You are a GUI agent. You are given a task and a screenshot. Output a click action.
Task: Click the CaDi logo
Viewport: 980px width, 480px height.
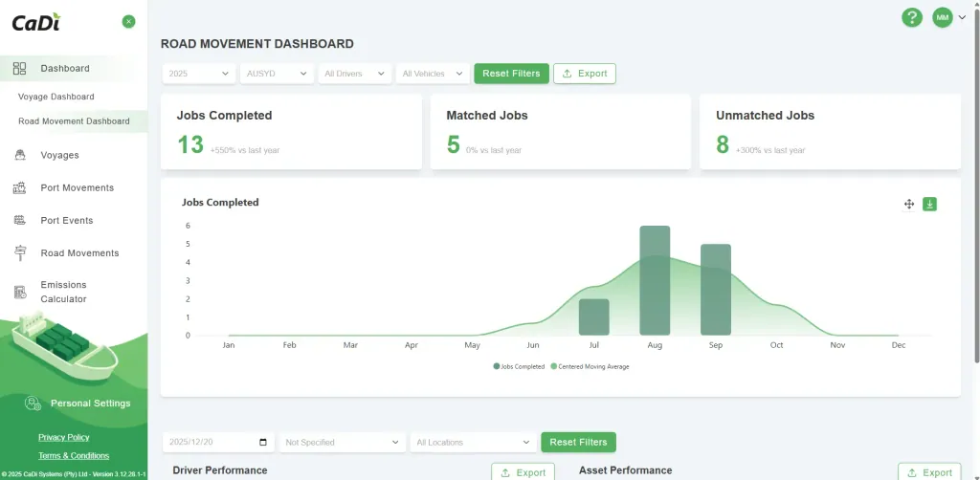[x=36, y=22]
